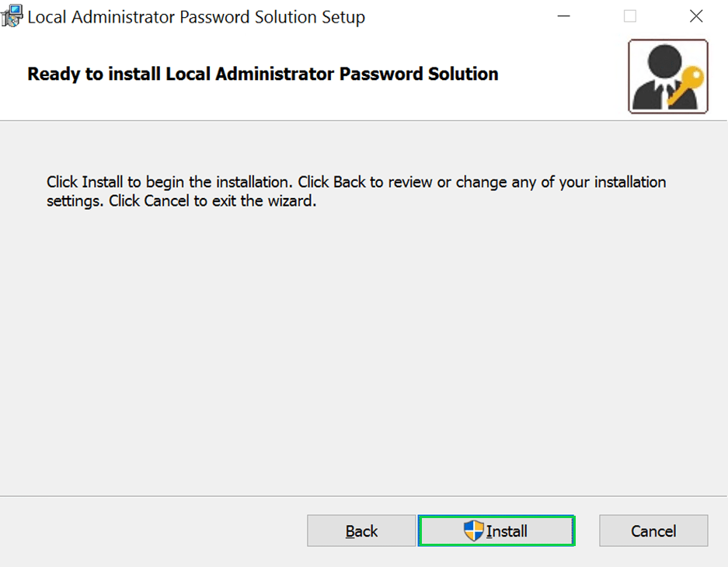Click the underlined 'B' of Back button

[350, 531]
